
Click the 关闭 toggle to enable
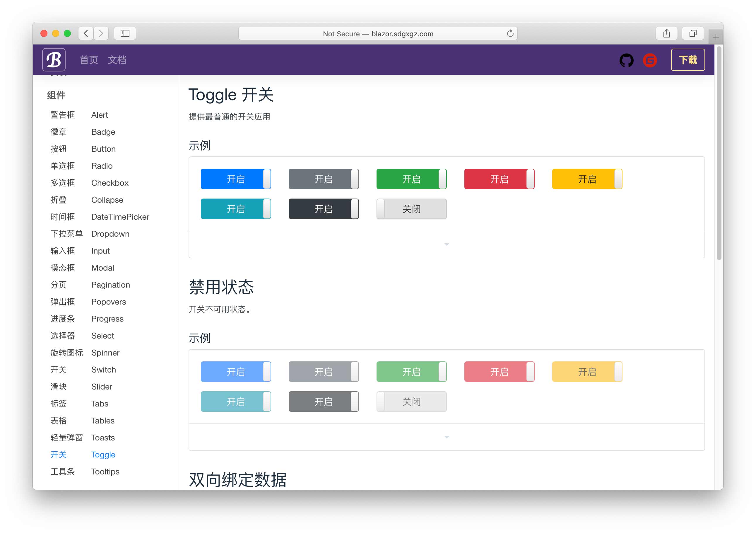point(412,209)
